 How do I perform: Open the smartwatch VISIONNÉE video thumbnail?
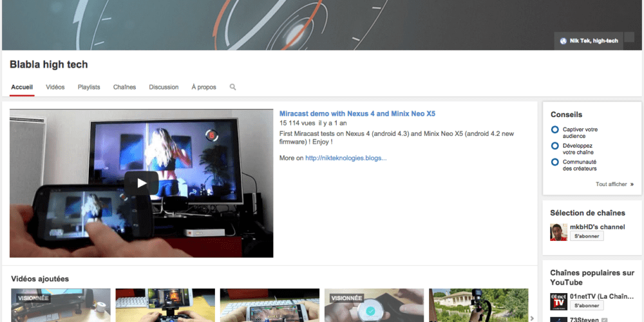click(374, 305)
